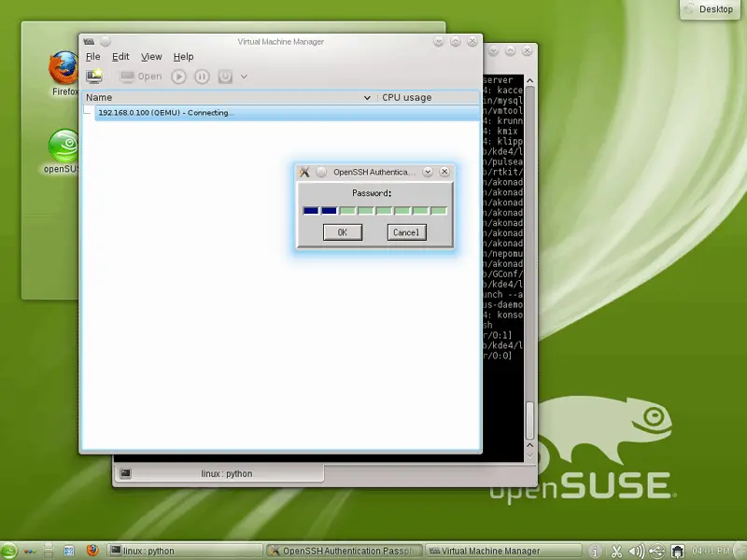This screenshot has height=560, width=747.
Task: Click the Password entry field
Action: (375, 211)
